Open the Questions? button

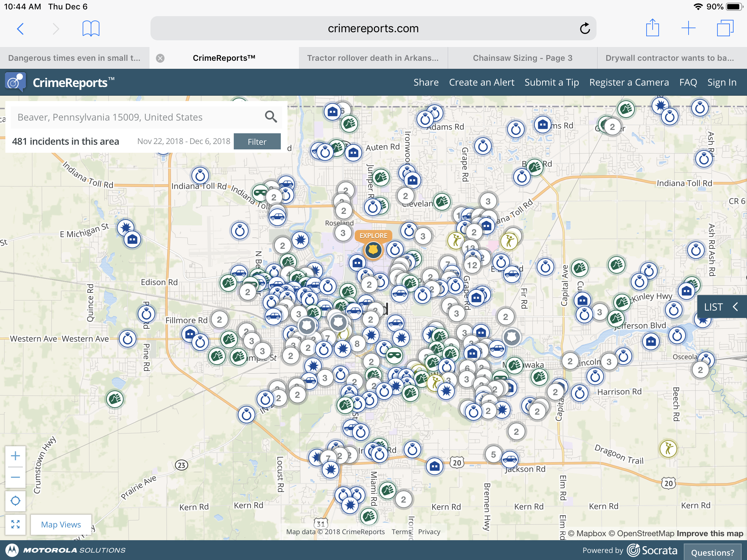tap(712, 552)
